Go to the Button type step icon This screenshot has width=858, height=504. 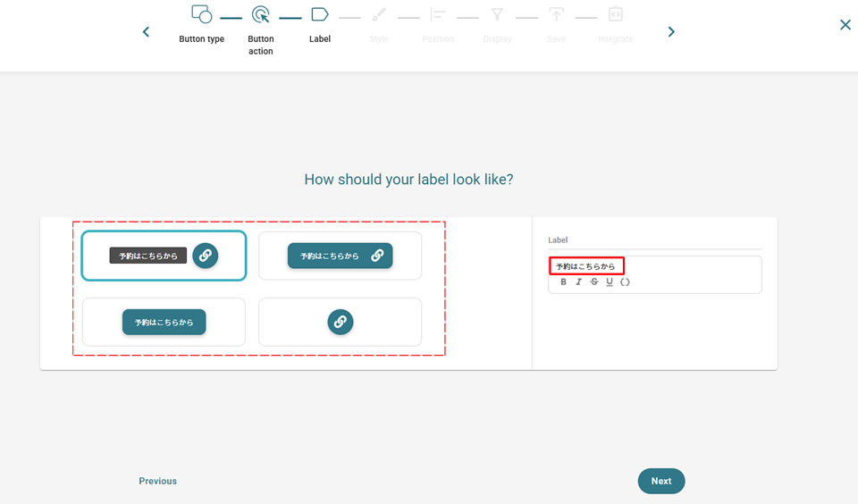[x=202, y=15]
